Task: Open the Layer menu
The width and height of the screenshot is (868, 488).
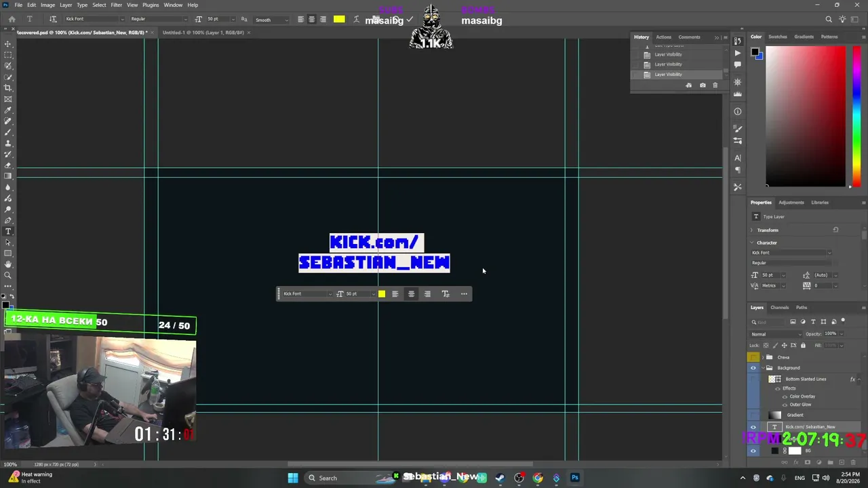Action: [66, 5]
